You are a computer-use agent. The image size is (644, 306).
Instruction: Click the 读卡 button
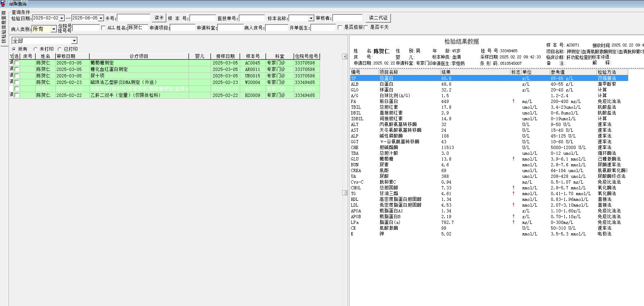pyautogui.click(x=159, y=18)
